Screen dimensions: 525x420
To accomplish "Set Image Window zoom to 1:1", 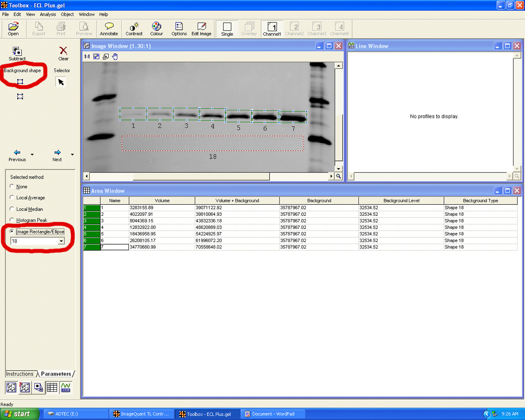I will click(x=87, y=57).
